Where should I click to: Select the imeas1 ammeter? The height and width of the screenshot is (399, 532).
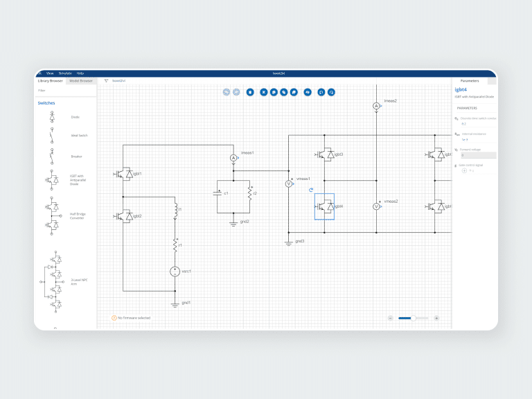(x=233, y=158)
